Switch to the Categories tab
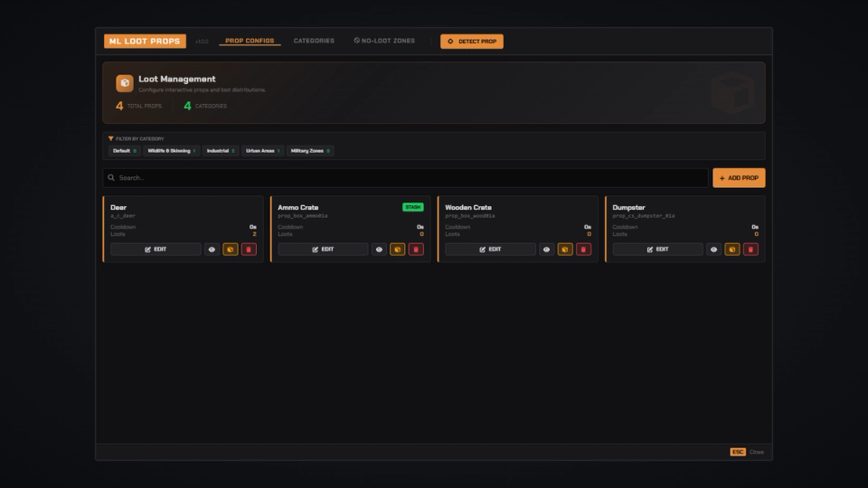 tap(314, 41)
